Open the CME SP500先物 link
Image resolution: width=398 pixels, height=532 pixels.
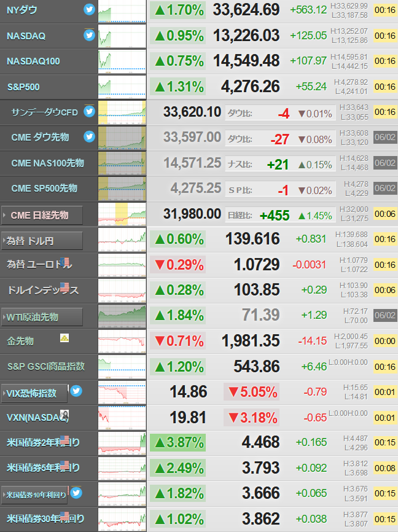tap(44, 189)
